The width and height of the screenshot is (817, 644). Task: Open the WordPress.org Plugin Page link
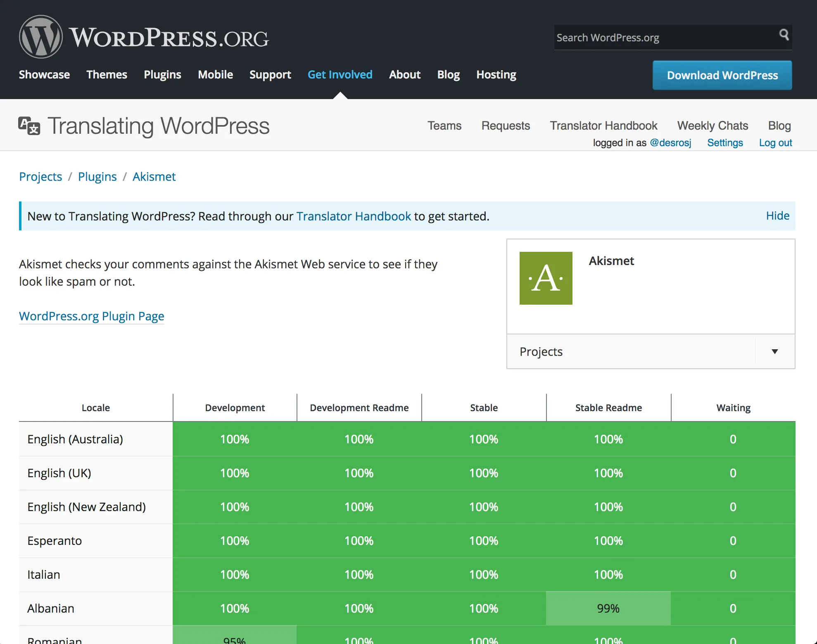[x=92, y=316]
